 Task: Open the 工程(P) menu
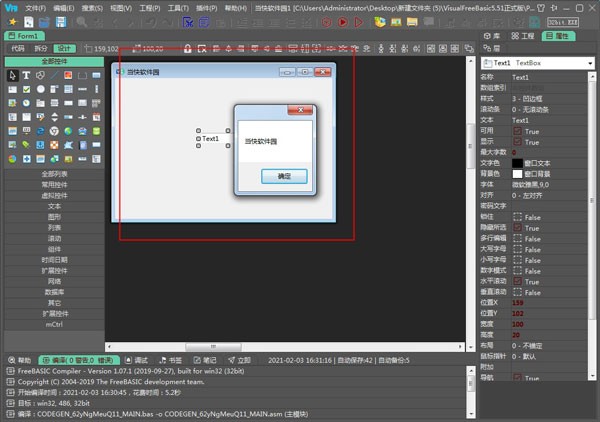click(151, 7)
